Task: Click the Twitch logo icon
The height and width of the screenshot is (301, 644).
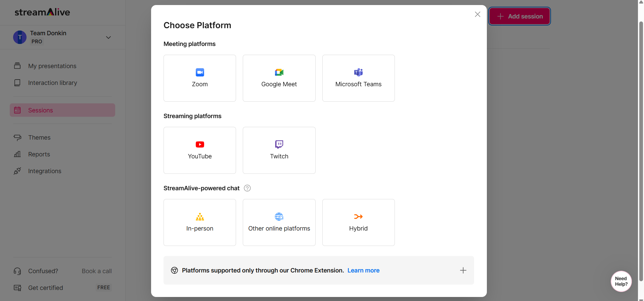Action: pos(279,144)
